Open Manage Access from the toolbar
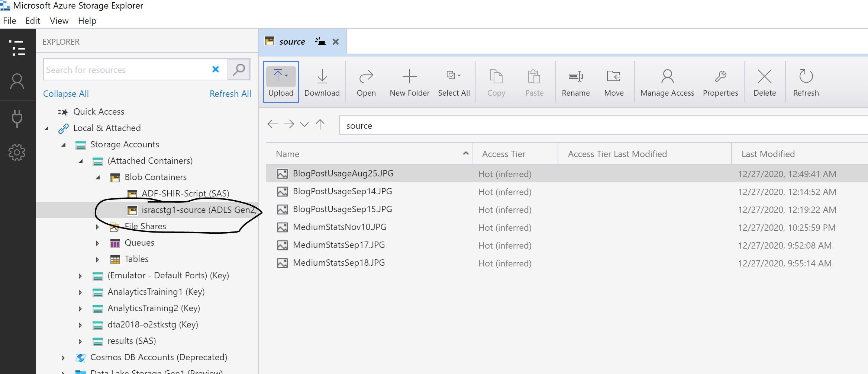 pos(667,82)
